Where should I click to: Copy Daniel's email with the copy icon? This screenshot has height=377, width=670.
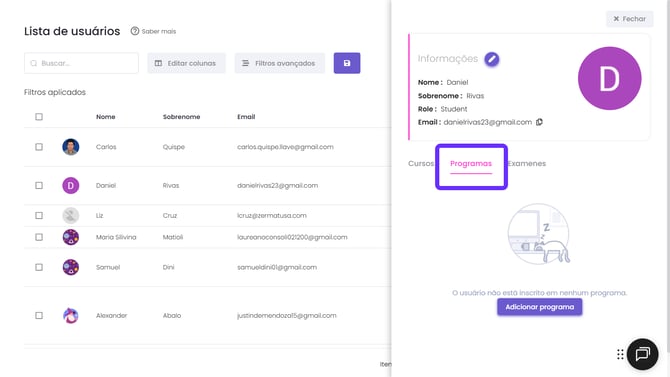(539, 122)
